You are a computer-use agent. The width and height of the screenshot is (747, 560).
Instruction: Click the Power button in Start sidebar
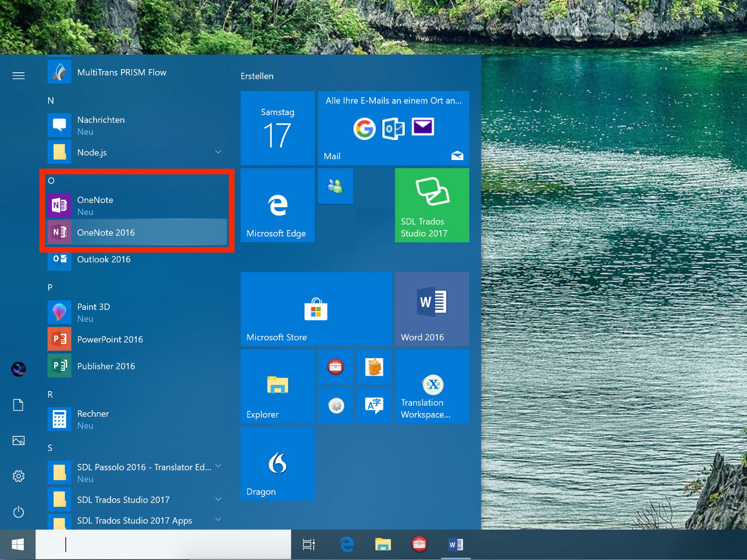point(19,512)
